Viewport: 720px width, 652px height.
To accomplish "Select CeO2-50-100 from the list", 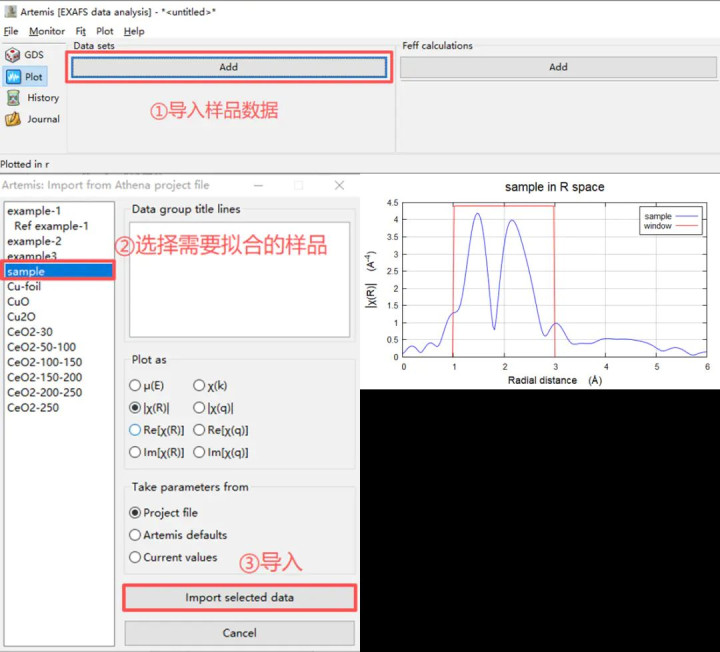I will pyautogui.click(x=44, y=347).
